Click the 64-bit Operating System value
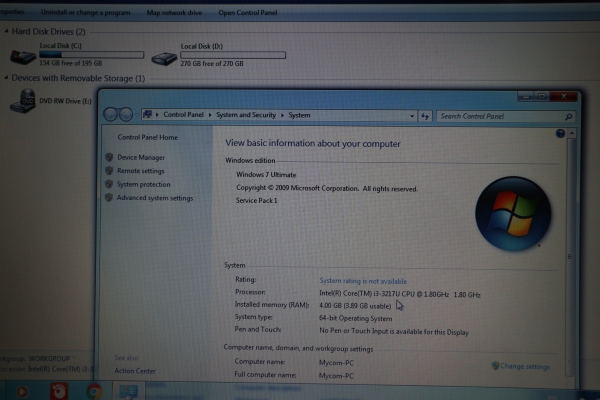The image size is (600, 400). click(x=355, y=318)
